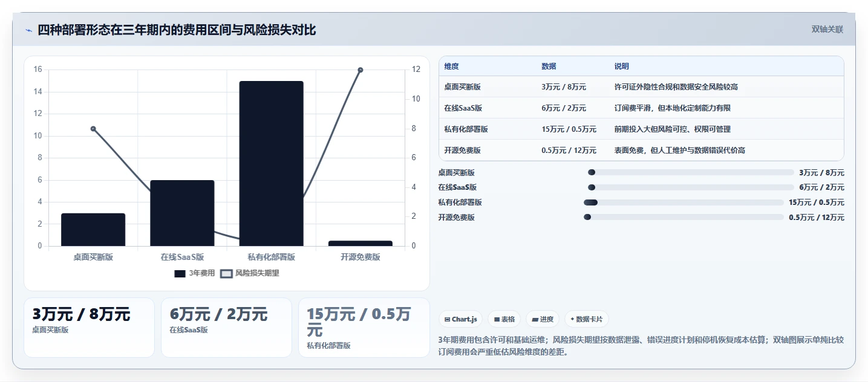This screenshot has width=868, height=382.
Task: Select the 表格 tag
Action: (504, 319)
